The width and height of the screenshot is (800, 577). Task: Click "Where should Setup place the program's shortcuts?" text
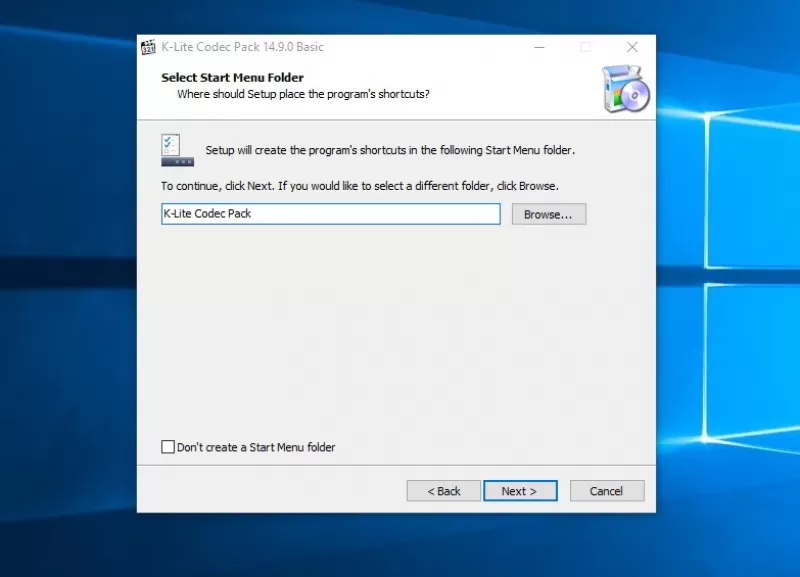[303, 94]
